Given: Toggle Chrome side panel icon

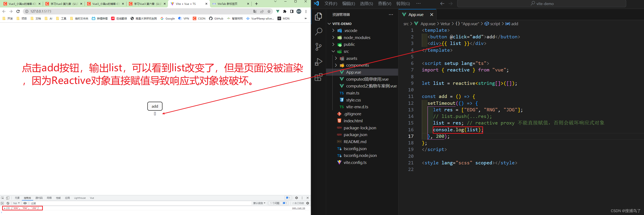Looking at the screenshot, I should click(x=292, y=11).
